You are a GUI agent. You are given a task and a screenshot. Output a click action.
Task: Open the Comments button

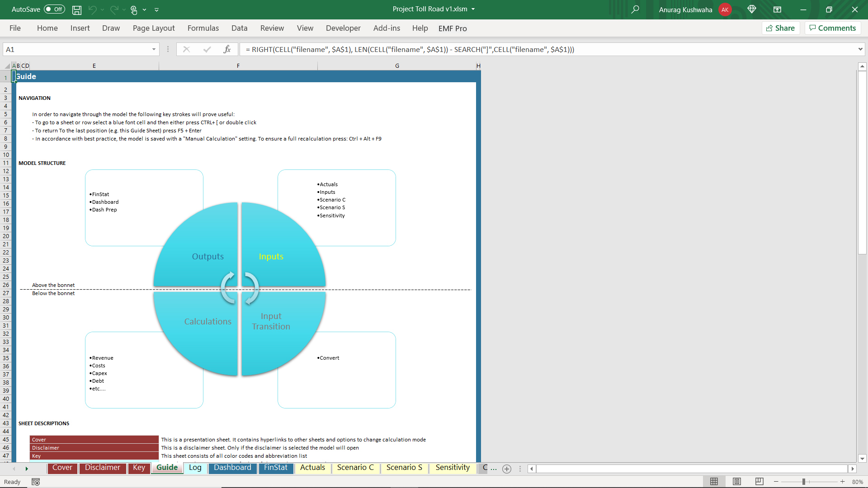[x=833, y=28]
